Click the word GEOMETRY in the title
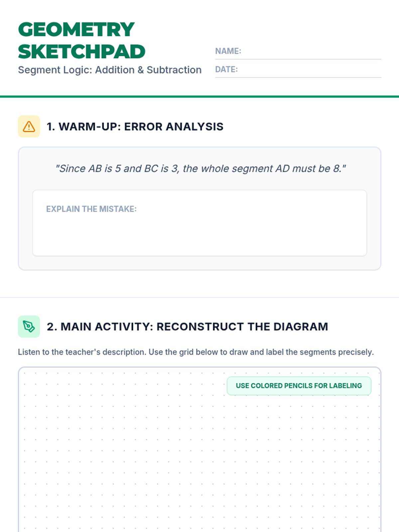The height and width of the screenshot is (532, 399). 76,30
